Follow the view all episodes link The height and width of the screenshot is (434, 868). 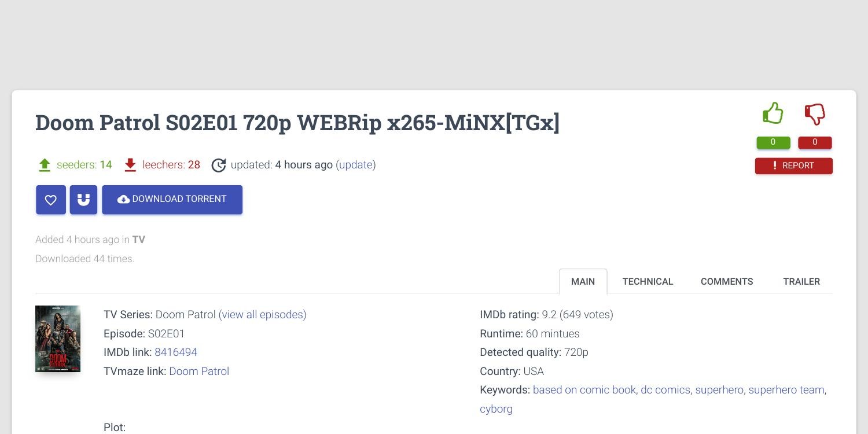(262, 315)
